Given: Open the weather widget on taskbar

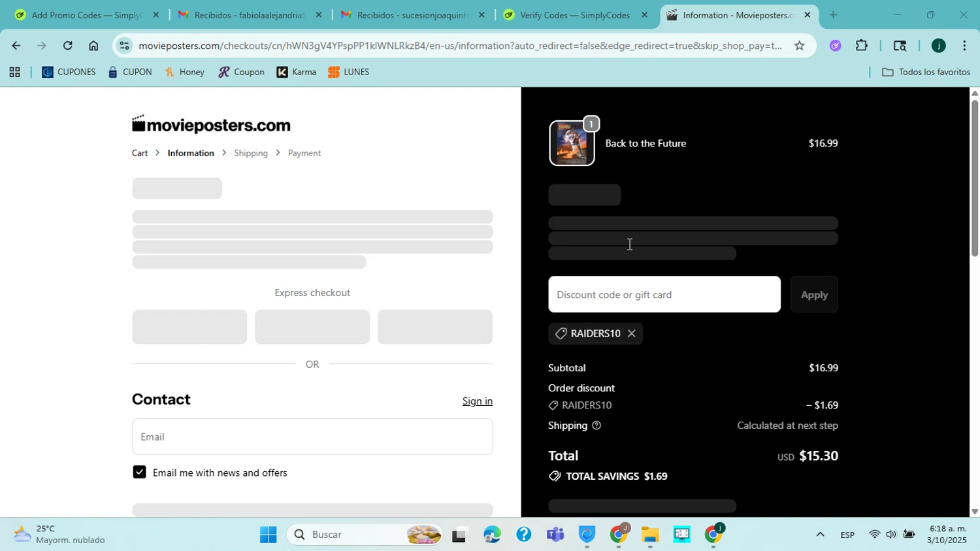Looking at the screenshot, I should (60, 535).
